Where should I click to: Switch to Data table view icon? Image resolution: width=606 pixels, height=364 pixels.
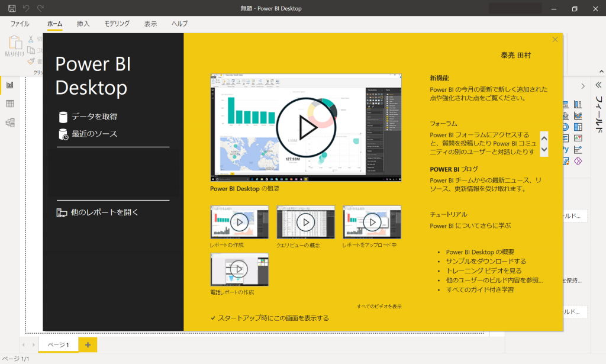point(10,104)
